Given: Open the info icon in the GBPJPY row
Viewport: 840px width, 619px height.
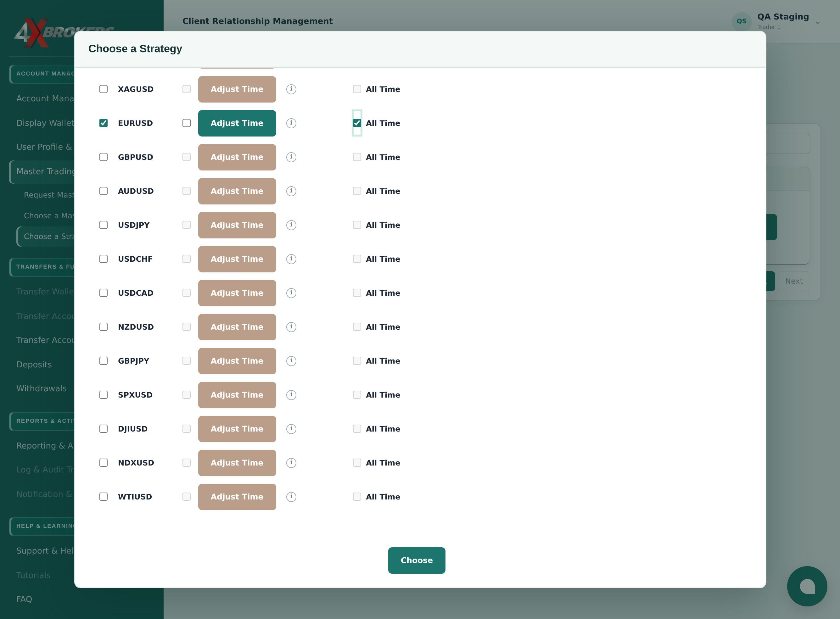Looking at the screenshot, I should point(291,361).
